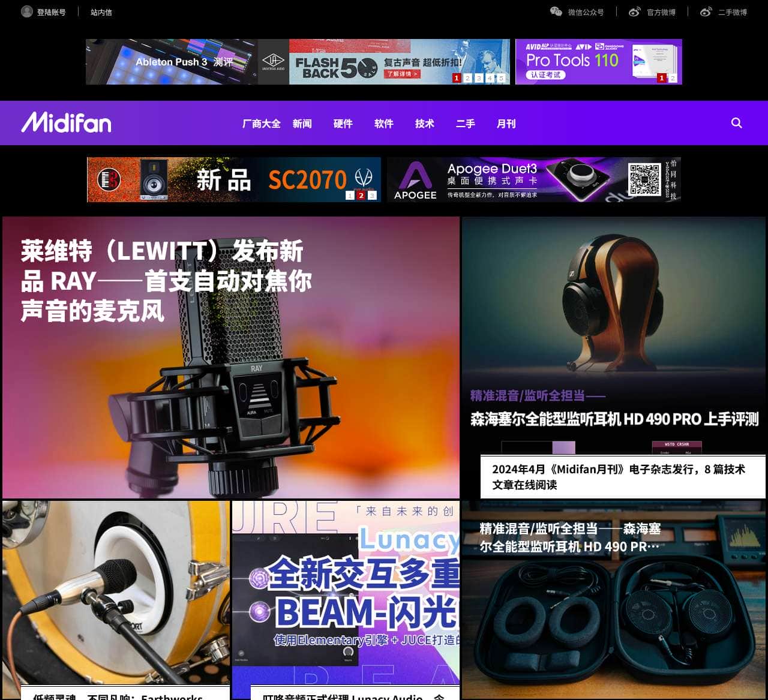
Task: Click the 使用Elementary引擎 + JUCE打造 caption
Action: 366,640
